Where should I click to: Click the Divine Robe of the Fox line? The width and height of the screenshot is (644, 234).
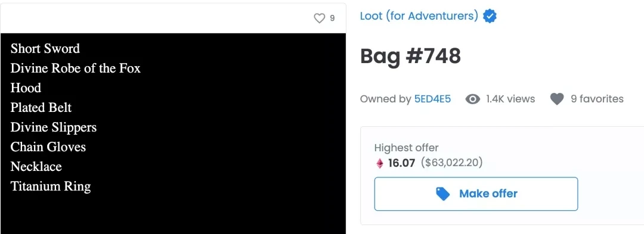76,68
